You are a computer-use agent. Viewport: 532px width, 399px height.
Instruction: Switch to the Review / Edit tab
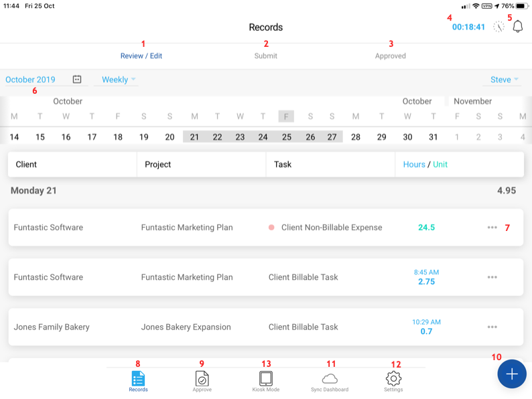(141, 56)
